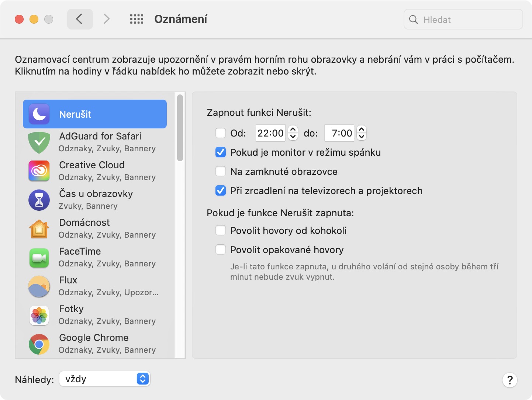Enable the Od scheduled time checkbox
The image size is (532, 400).
click(x=221, y=133)
